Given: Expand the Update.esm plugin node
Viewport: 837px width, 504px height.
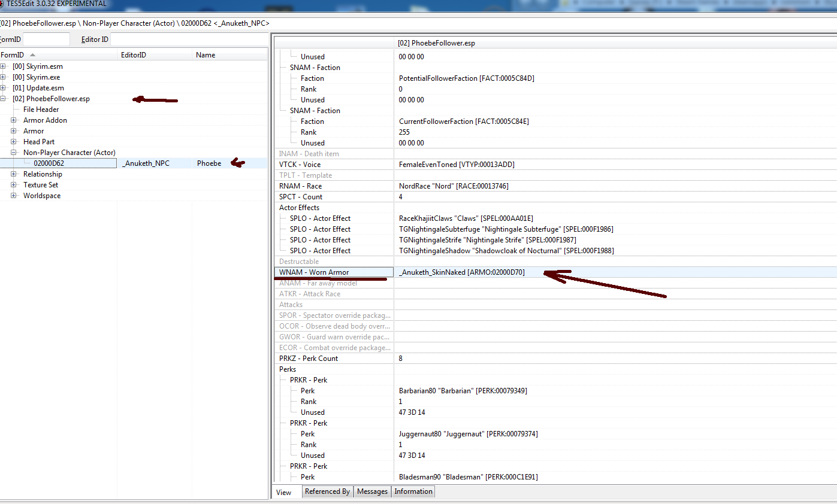Looking at the screenshot, I should coord(4,88).
